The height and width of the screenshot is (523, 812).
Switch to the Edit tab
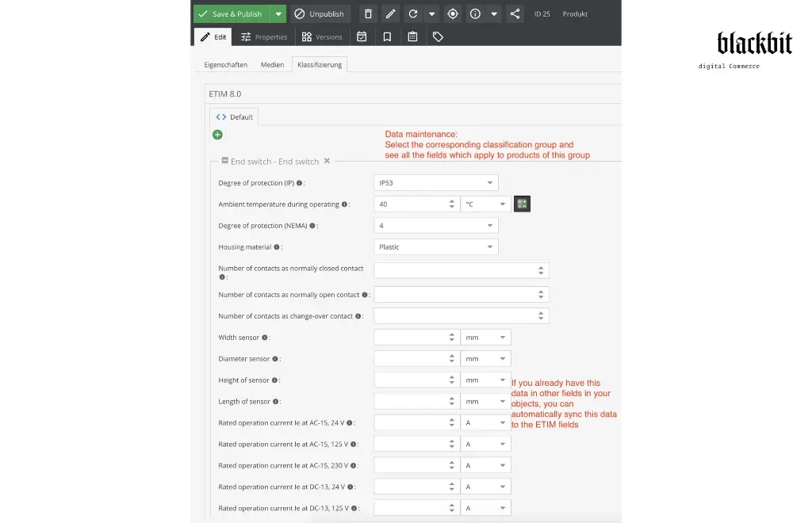pyautogui.click(x=213, y=36)
